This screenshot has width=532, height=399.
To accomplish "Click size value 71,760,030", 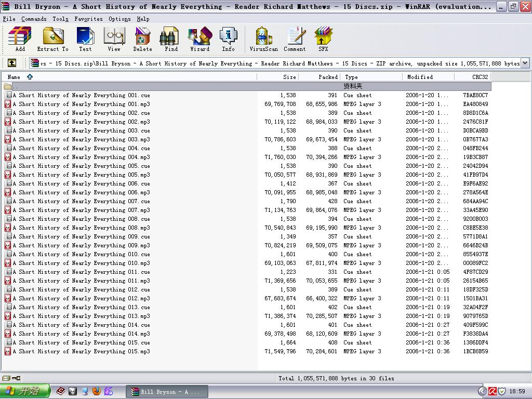I will (x=280, y=157).
